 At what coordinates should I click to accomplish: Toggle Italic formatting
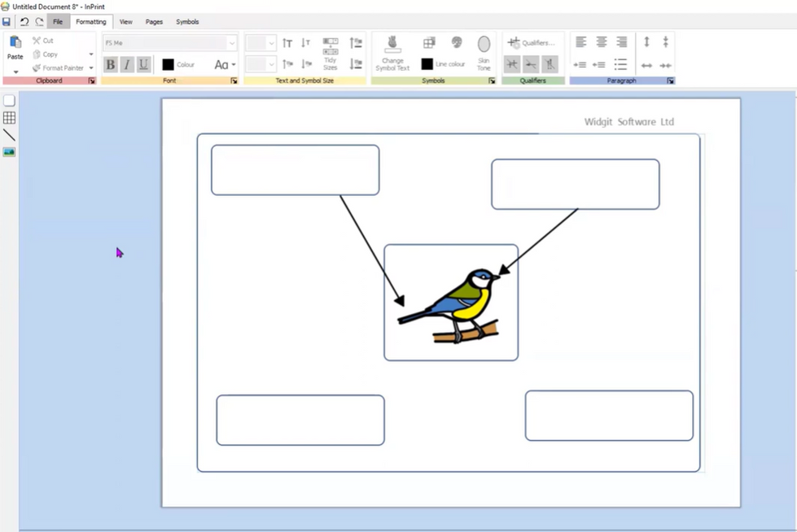click(x=127, y=64)
